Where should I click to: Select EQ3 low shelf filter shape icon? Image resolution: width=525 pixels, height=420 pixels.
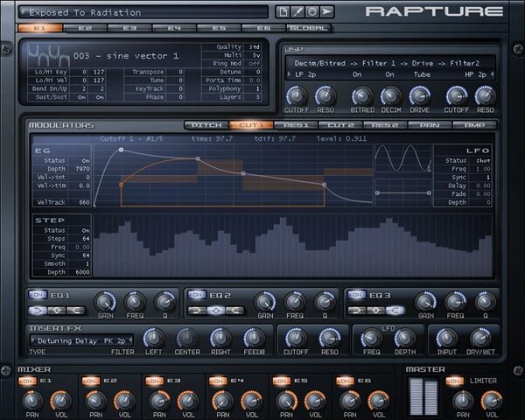click(357, 311)
